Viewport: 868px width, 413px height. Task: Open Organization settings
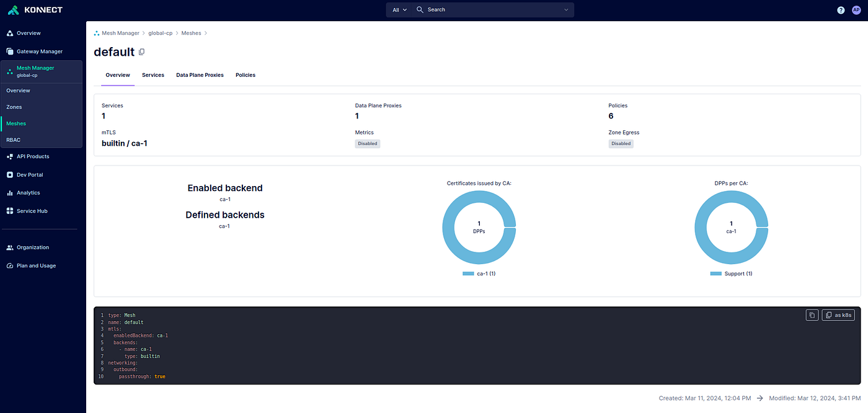(x=33, y=247)
